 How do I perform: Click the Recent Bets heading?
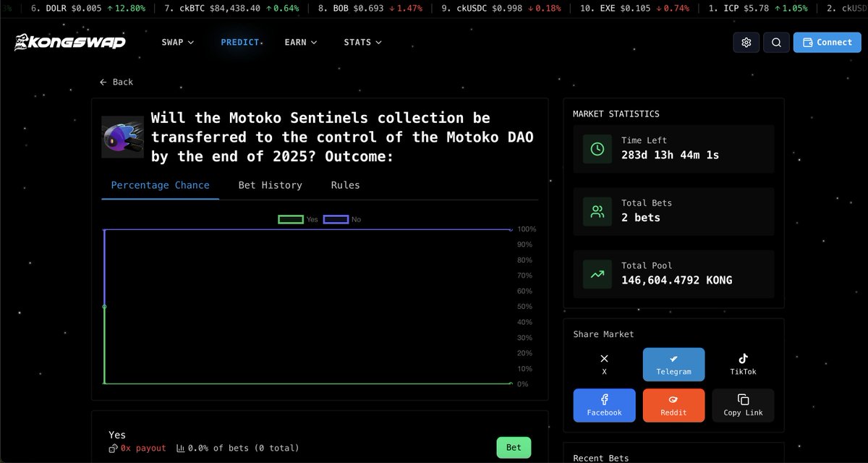point(601,457)
